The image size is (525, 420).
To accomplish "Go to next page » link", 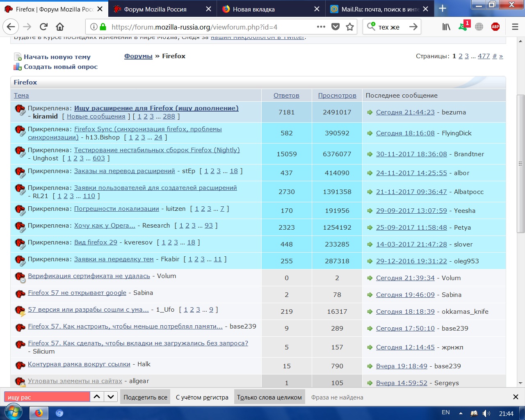I will pos(501,56).
